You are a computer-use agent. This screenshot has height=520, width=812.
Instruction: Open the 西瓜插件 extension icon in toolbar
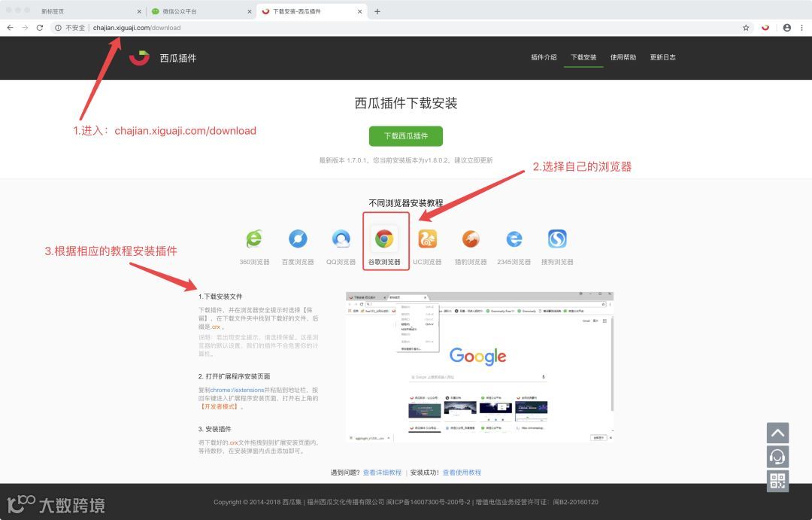[765, 28]
